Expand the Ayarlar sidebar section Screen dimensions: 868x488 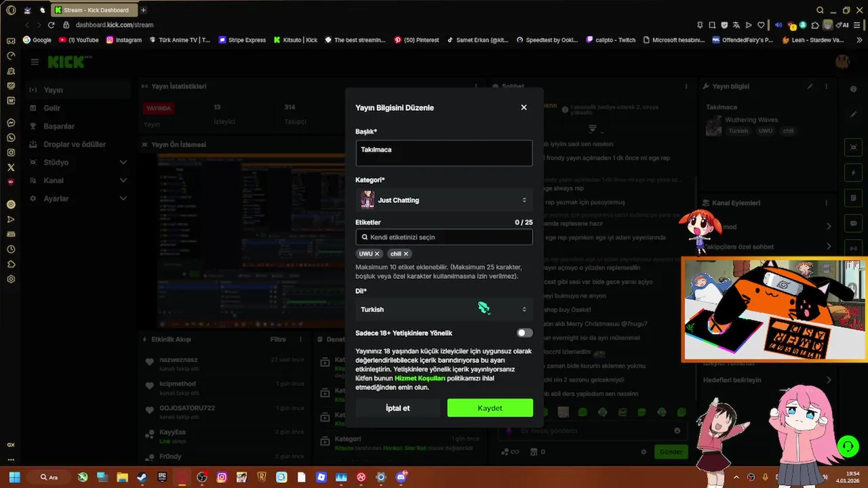click(x=78, y=199)
